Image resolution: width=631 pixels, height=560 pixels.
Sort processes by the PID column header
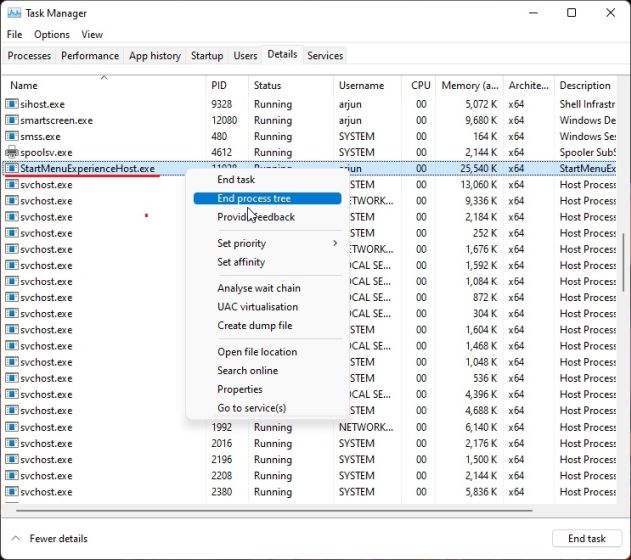click(220, 86)
